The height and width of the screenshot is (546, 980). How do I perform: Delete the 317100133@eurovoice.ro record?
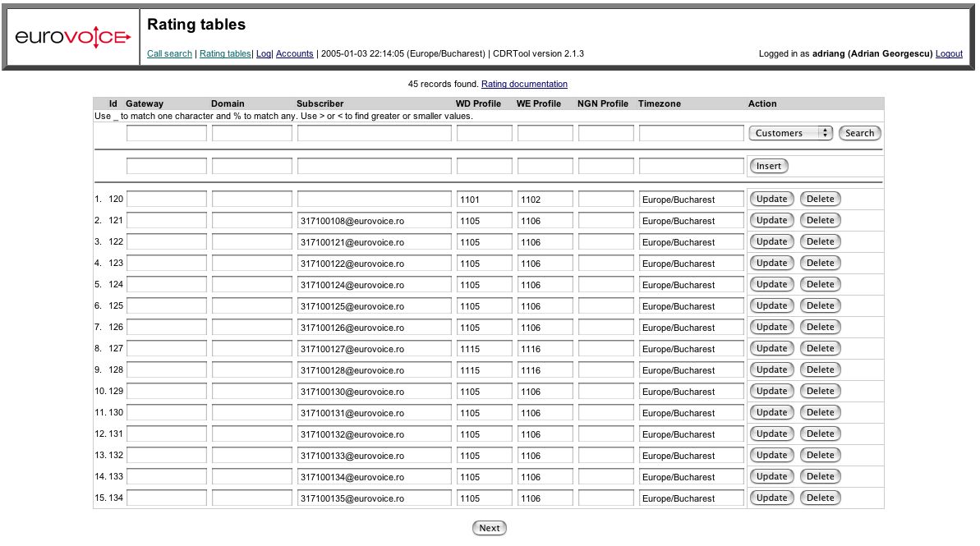click(x=820, y=455)
